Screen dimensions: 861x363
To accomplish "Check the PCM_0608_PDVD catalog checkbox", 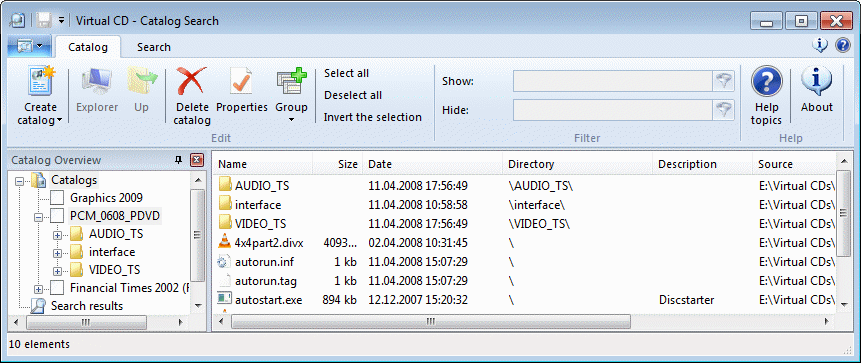I will [x=58, y=216].
